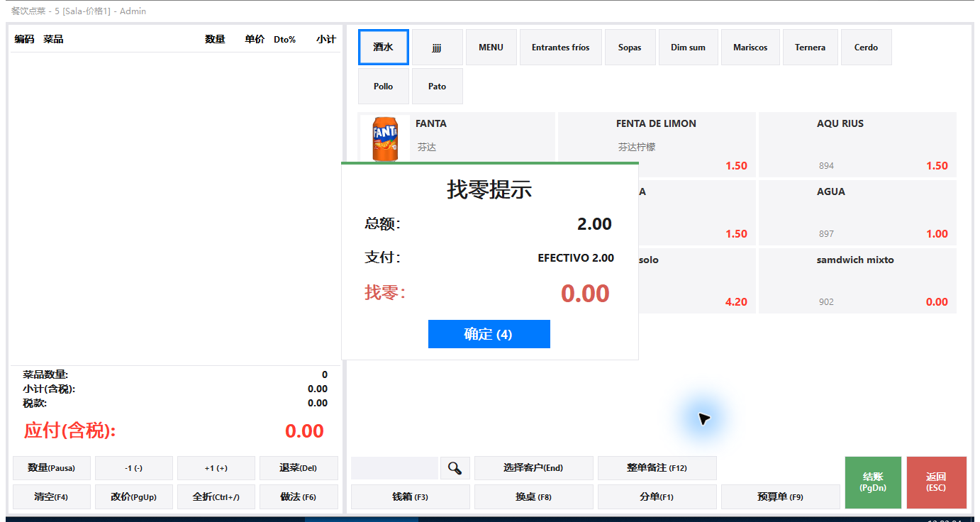Focus the search input field beside the magnifier
Screen dimensions: 980x522
coord(394,468)
